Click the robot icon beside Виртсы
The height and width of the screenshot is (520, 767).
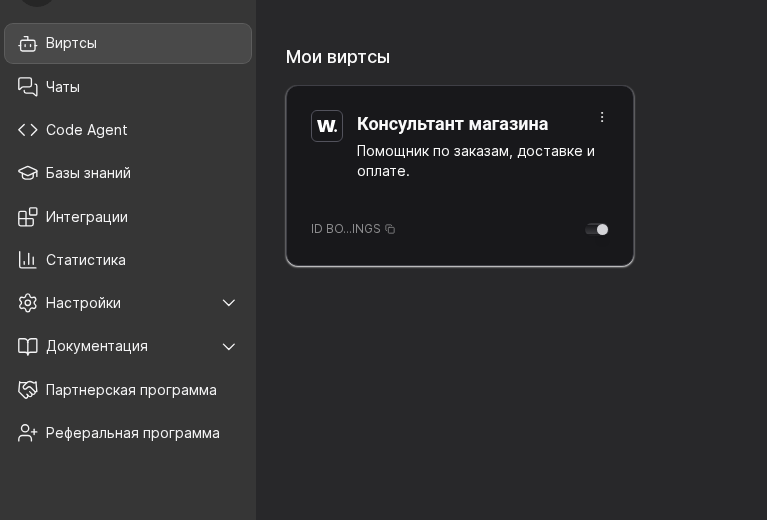[x=27, y=44]
